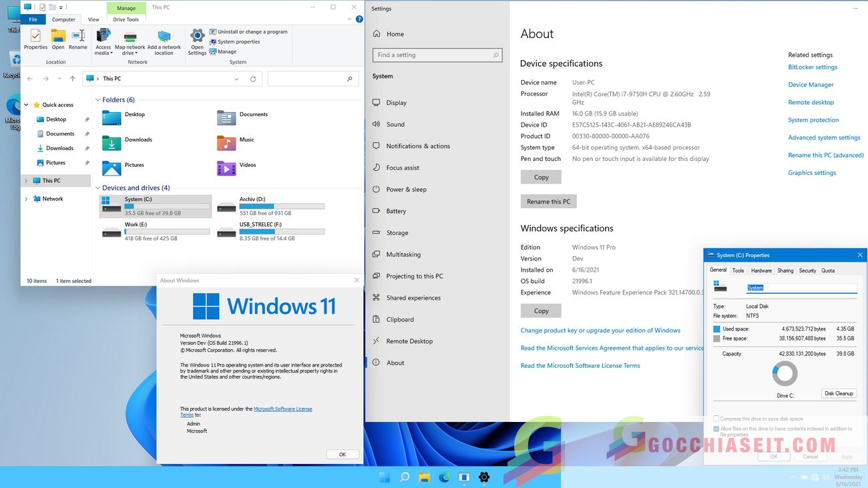The height and width of the screenshot is (488, 868).
Task: Collapse Devices and drives (4) group
Action: (98, 188)
